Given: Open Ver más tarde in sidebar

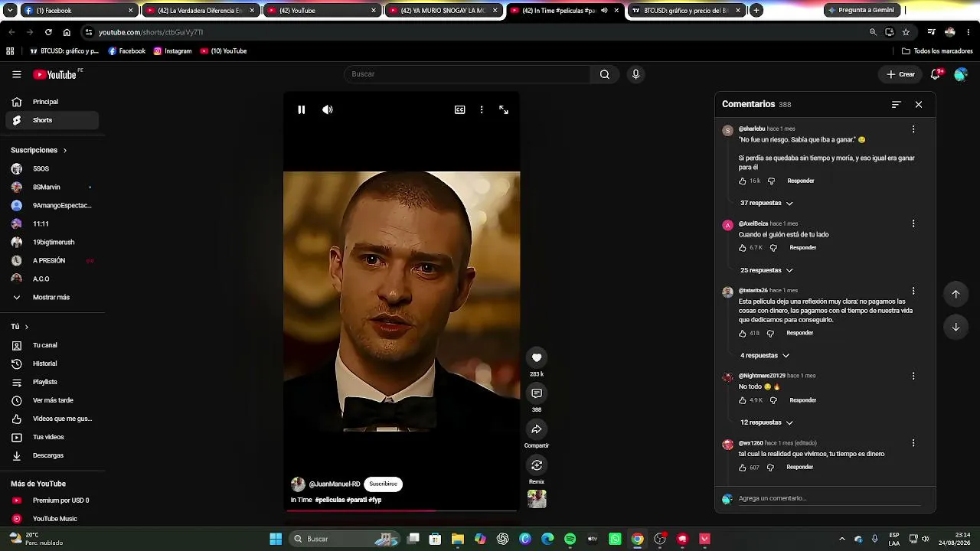Looking at the screenshot, I should coord(52,400).
